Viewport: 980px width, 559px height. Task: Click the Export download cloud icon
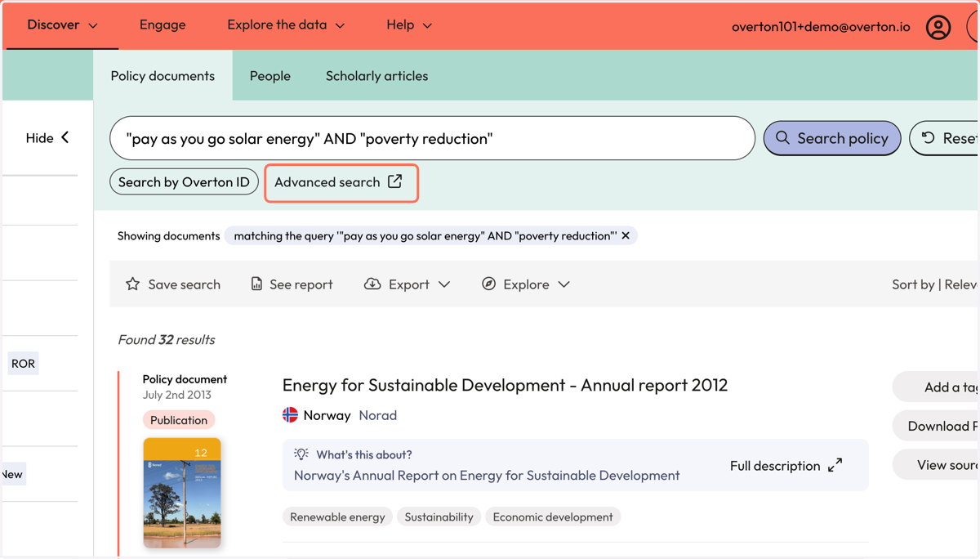click(x=372, y=284)
